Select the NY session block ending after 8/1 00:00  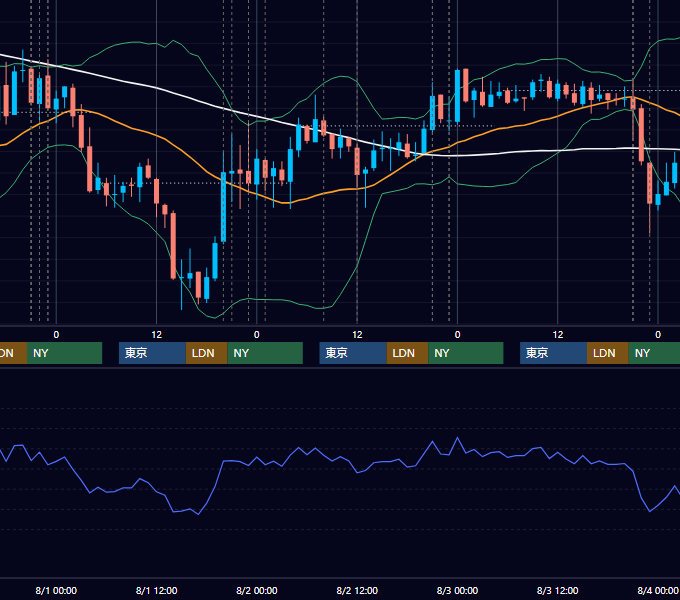pos(64,353)
